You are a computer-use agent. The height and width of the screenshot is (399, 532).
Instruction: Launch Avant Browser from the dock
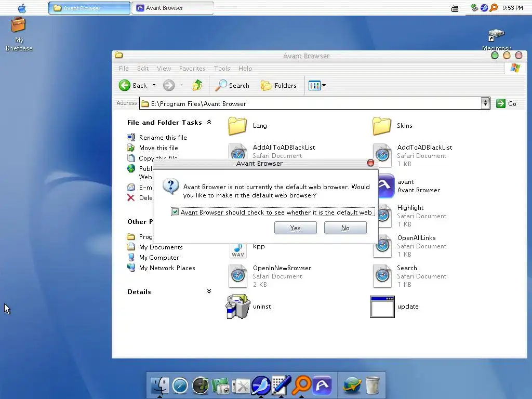click(322, 385)
